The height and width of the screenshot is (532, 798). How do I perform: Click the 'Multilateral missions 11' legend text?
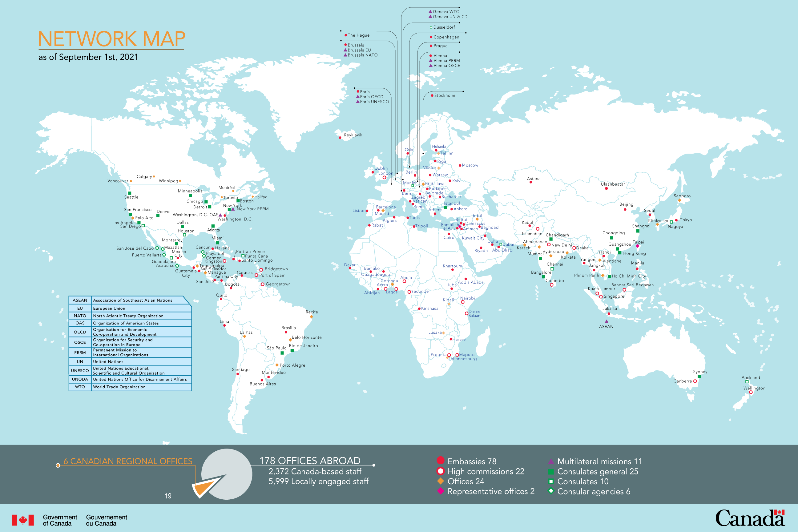click(599, 461)
